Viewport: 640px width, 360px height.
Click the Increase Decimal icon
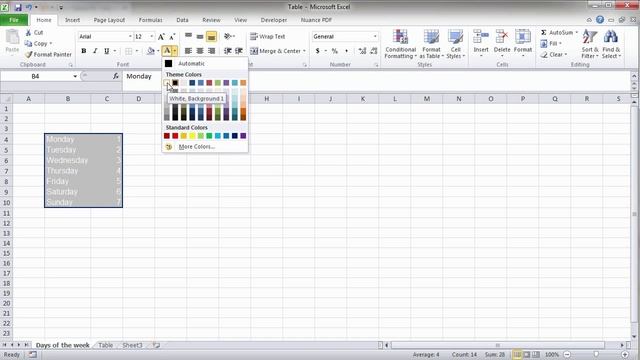coord(362,51)
